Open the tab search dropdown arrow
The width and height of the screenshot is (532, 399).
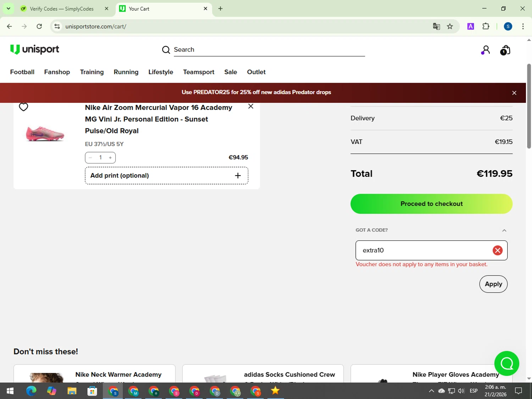click(9, 9)
